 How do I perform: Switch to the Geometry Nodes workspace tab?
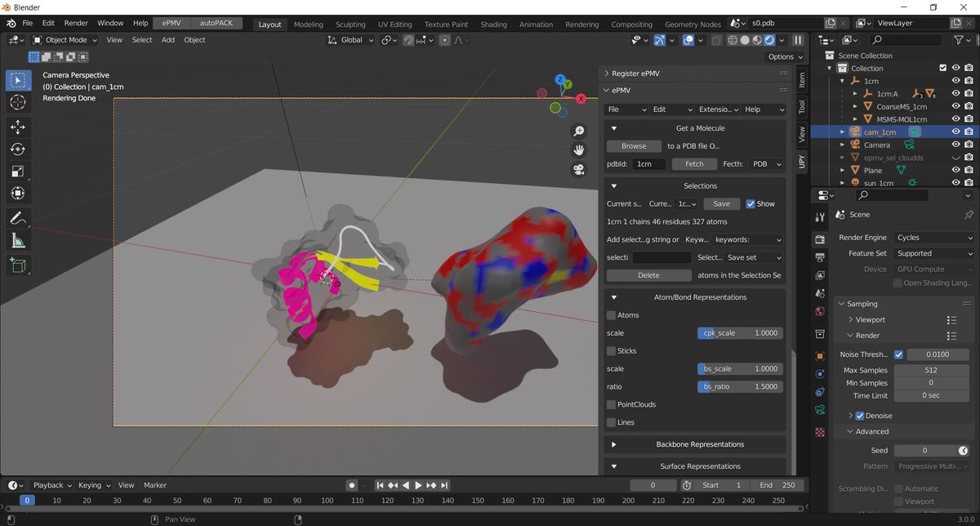coord(693,25)
